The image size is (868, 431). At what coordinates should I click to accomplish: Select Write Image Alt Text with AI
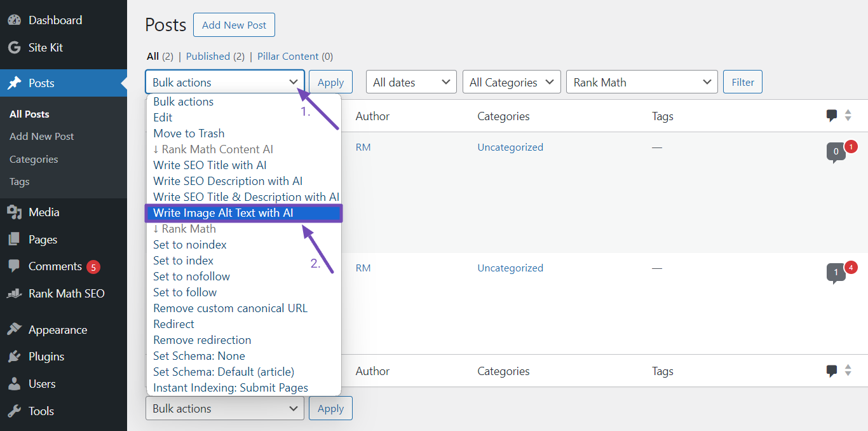243,213
